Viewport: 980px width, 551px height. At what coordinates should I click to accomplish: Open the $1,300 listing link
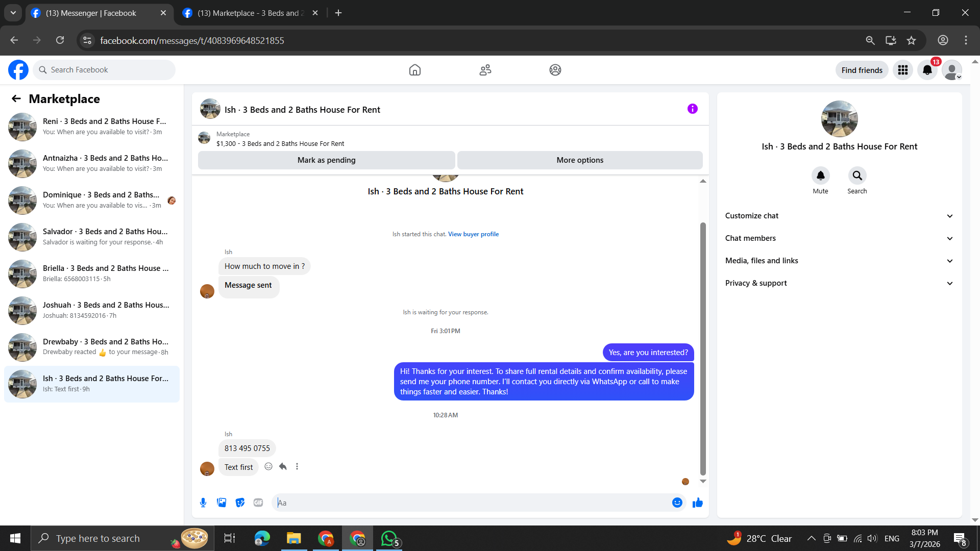point(280,144)
